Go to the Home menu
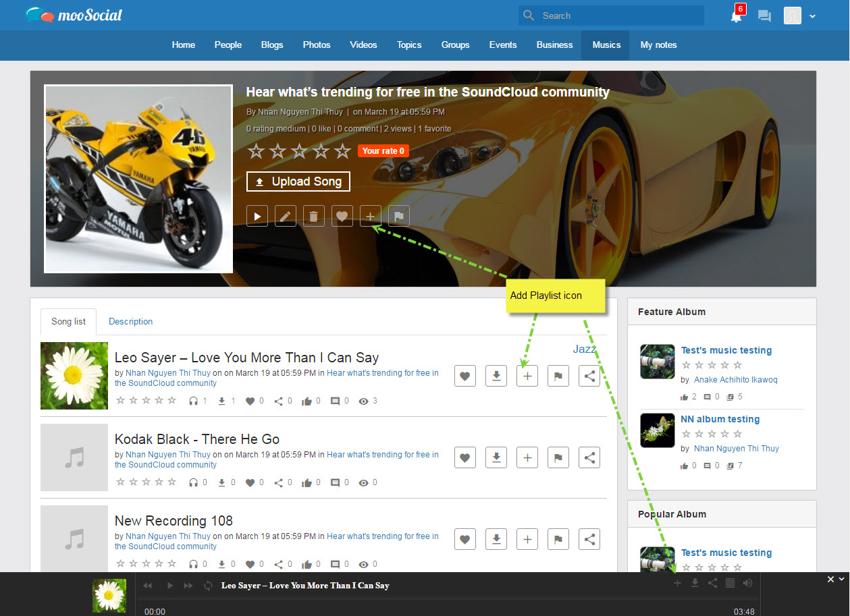 184,45
